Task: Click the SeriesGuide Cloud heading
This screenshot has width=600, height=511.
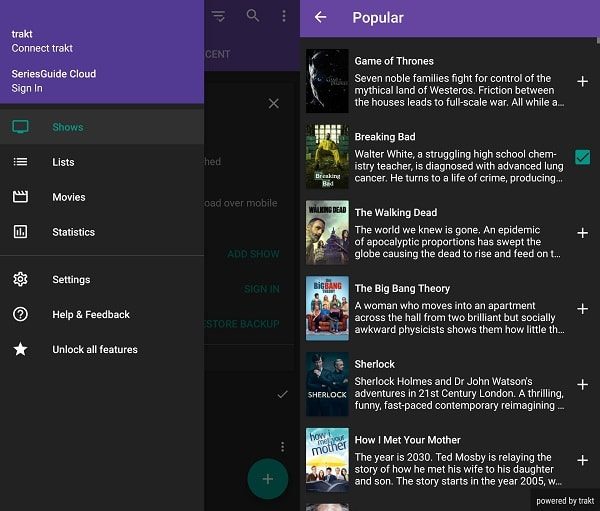Action: tap(54, 74)
